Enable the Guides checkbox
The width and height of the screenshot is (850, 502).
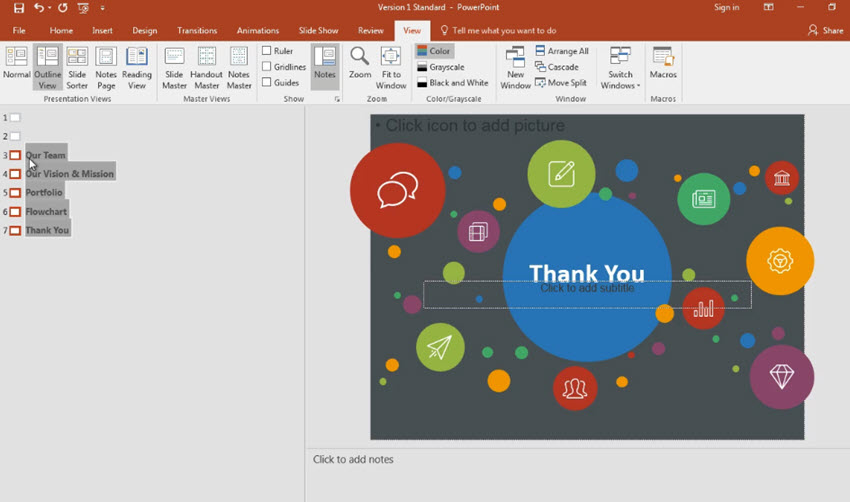click(267, 82)
